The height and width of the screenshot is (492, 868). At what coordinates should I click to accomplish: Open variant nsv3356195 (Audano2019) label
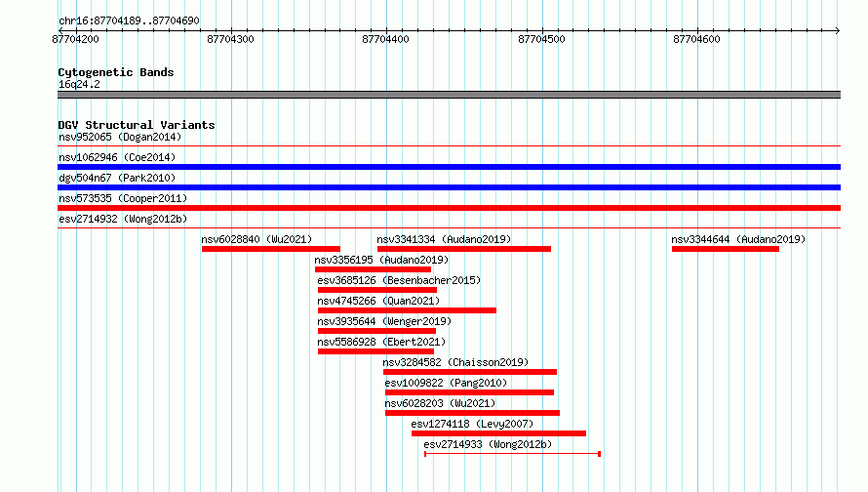[x=381, y=260]
